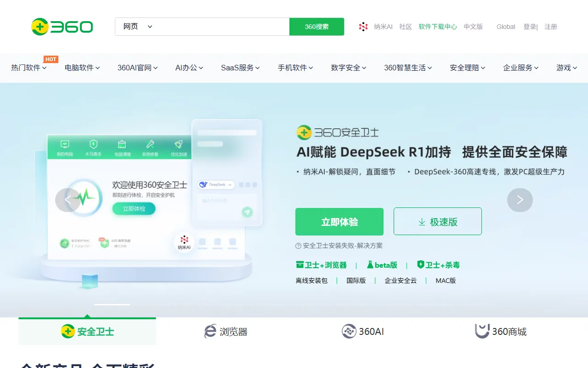Viewport: 588px width, 368px height.
Task: Switch to the 浏览器 product tab
Action: (x=226, y=331)
